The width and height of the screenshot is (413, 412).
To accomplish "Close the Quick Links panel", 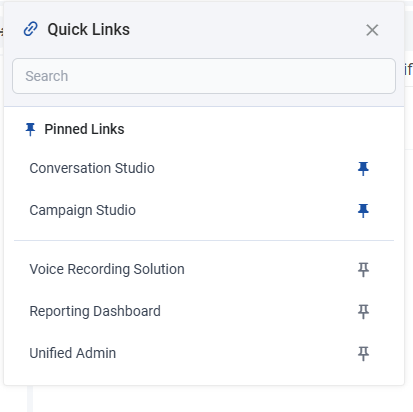I will (372, 30).
